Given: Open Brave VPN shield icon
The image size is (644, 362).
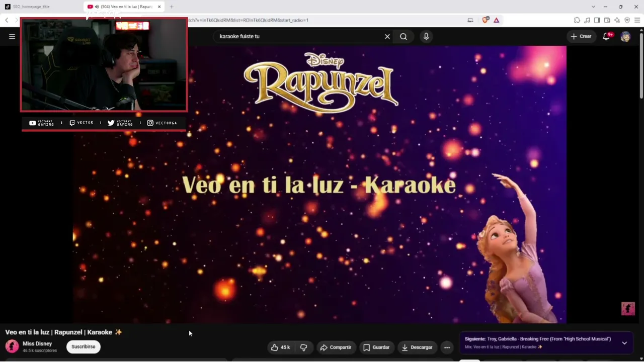Looking at the screenshot, I should 627,20.
